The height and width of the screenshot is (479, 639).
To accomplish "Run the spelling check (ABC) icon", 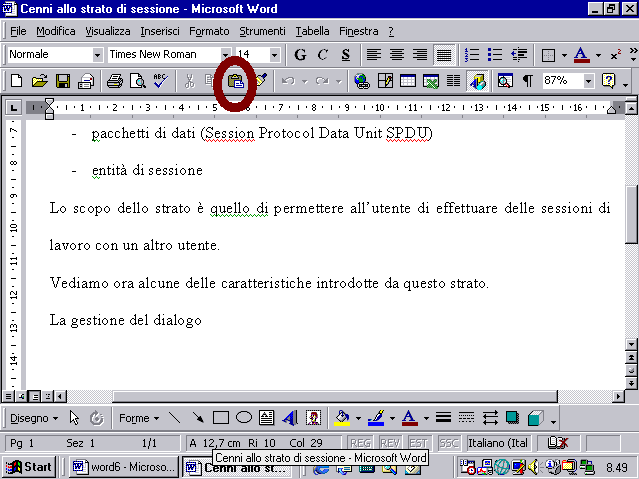I will (160, 81).
